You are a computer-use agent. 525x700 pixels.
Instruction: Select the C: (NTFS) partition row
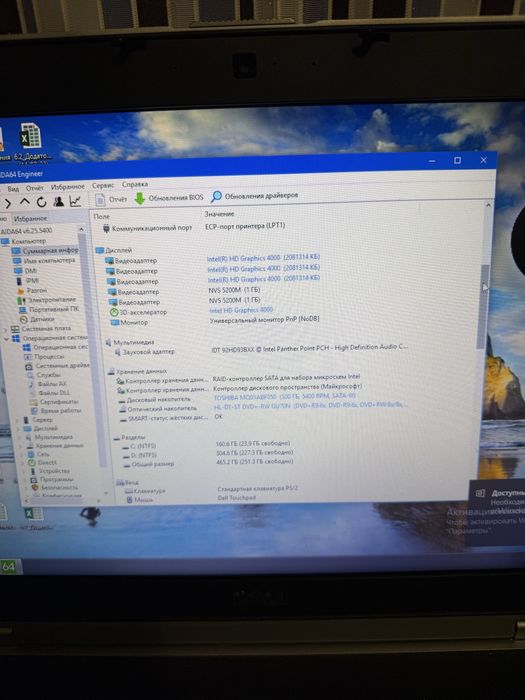139,446
